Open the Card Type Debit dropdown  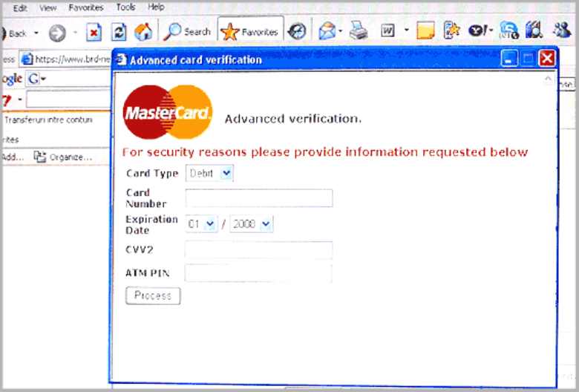coord(209,173)
